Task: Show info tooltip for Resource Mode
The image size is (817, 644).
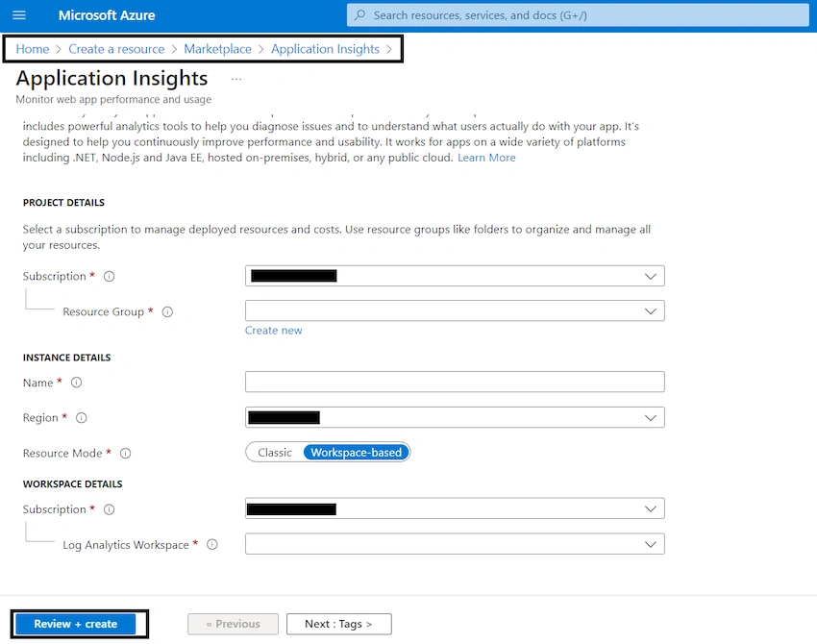Action: 126,454
